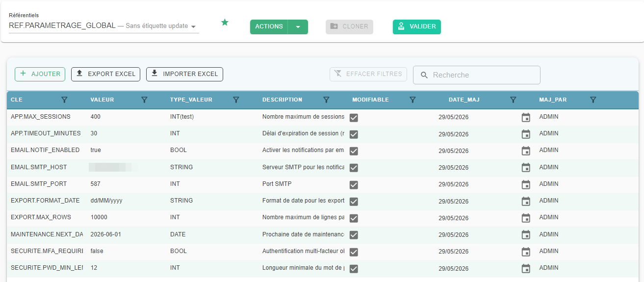Click the green favorite star icon
Screen dimensions: 644x282
[225, 22]
